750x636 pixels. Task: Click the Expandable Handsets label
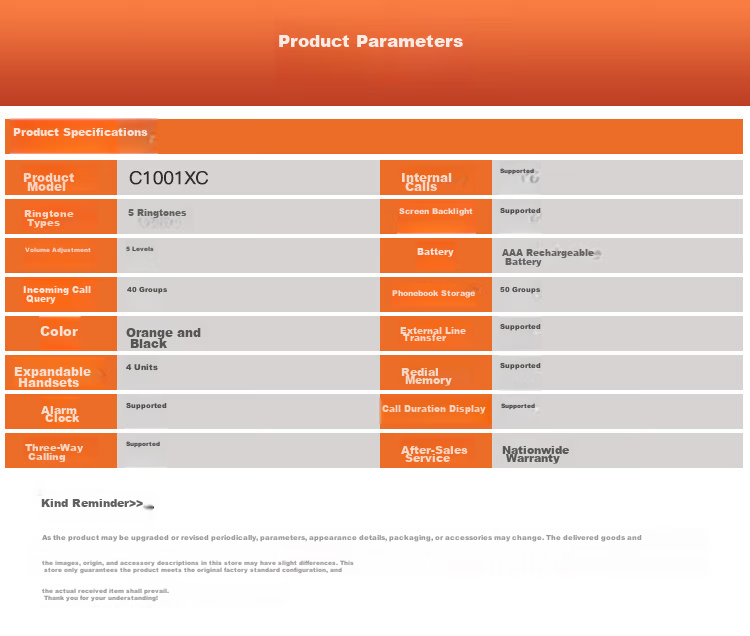coord(52,377)
